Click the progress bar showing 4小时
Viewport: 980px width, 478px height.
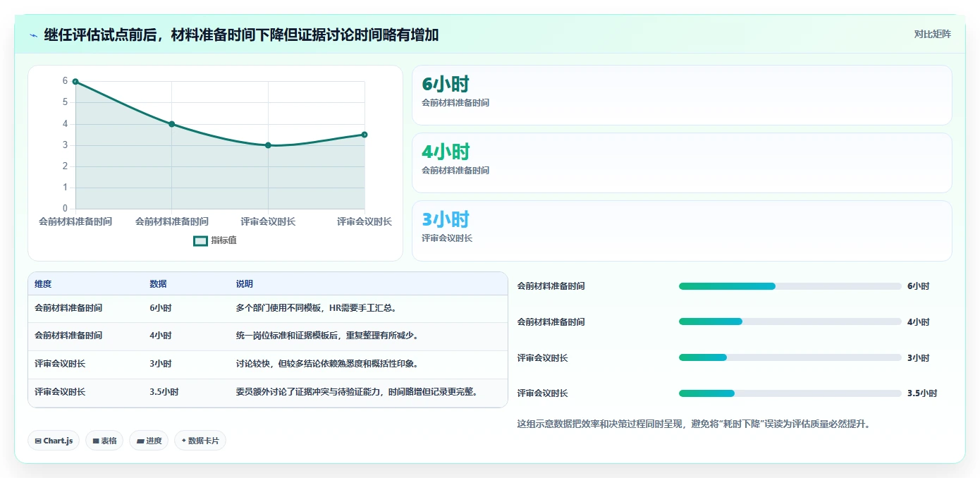(790, 321)
